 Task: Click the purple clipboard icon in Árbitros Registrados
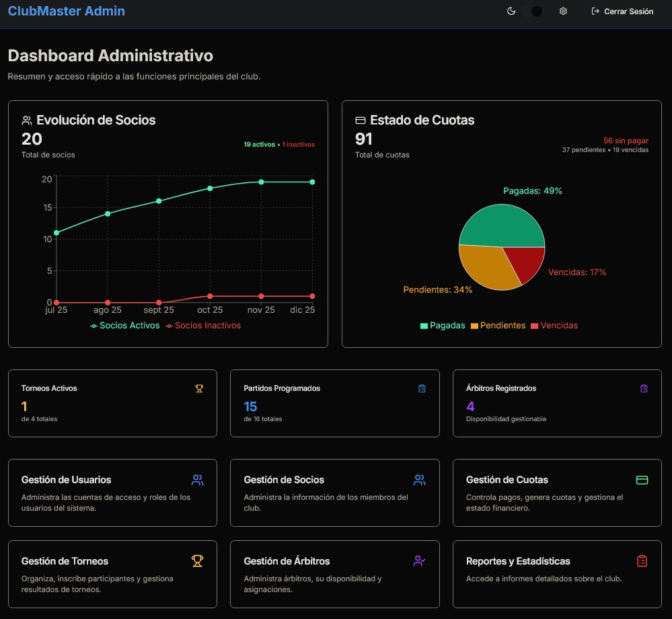(644, 388)
